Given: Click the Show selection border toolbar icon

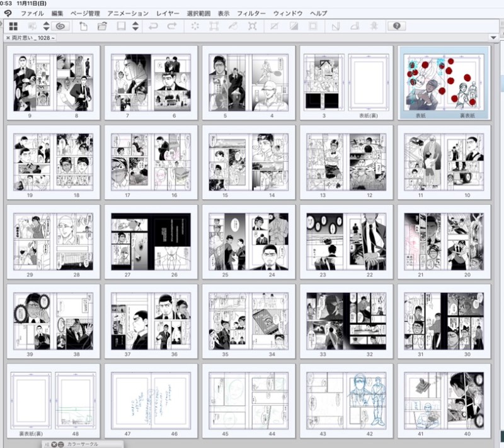Looking at the screenshot, I should pos(312,26).
